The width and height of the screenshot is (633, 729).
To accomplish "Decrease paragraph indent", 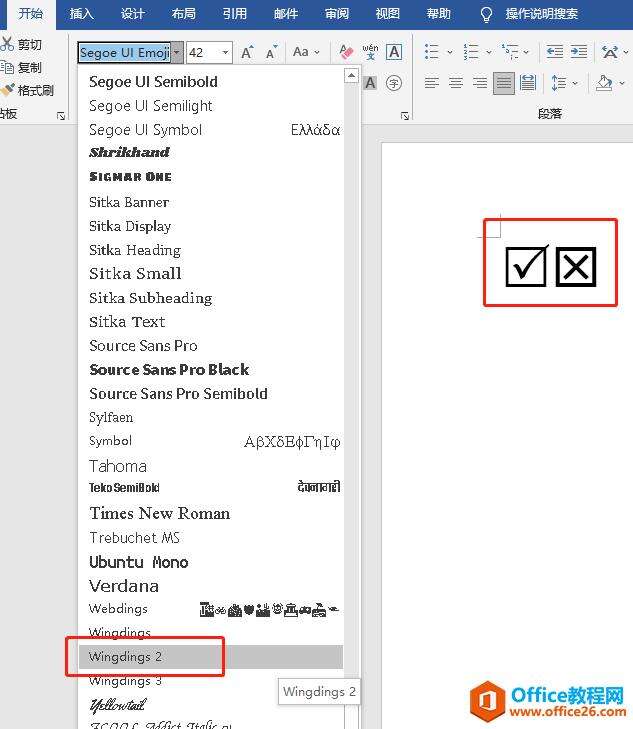I will pyautogui.click(x=554, y=52).
